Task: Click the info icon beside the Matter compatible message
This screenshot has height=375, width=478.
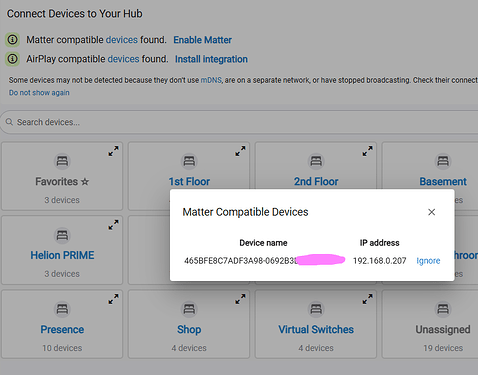Action: (x=12, y=40)
